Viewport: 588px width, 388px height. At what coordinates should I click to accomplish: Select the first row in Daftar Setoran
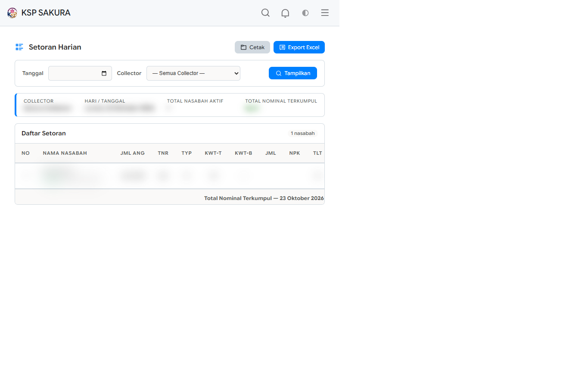tap(170, 176)
